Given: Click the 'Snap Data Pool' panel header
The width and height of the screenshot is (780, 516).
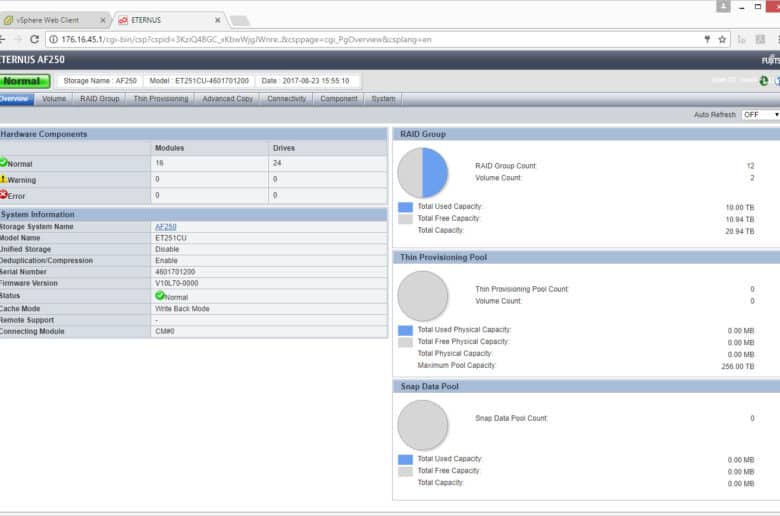Looking at the screenshot, I should coord(586,387).
